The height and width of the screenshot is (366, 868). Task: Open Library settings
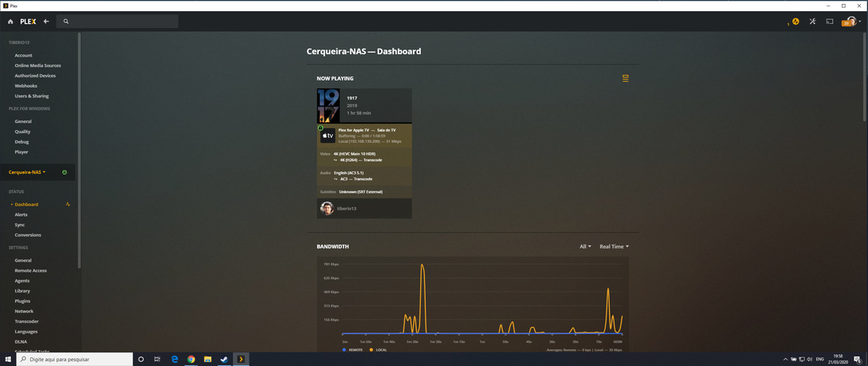pos(22,291)
